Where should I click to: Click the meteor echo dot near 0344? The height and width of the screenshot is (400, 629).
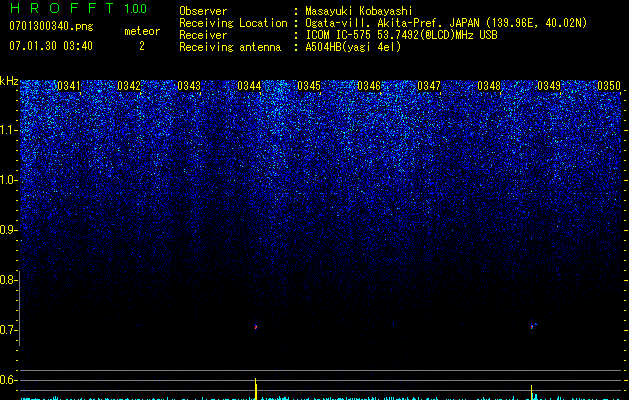pyautogui.click(x=256, y=327)
